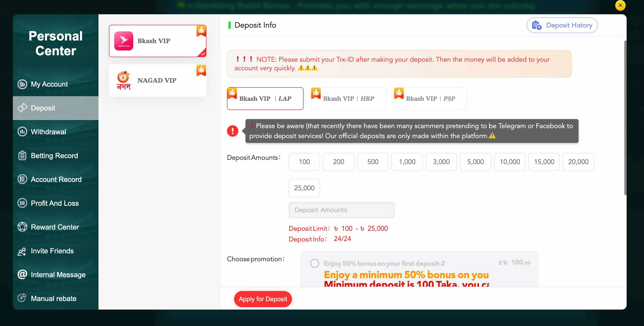This screenshot has height=326, width=644.
Task: Select Bkash VIP payment method
Action: tap(157, 41)
